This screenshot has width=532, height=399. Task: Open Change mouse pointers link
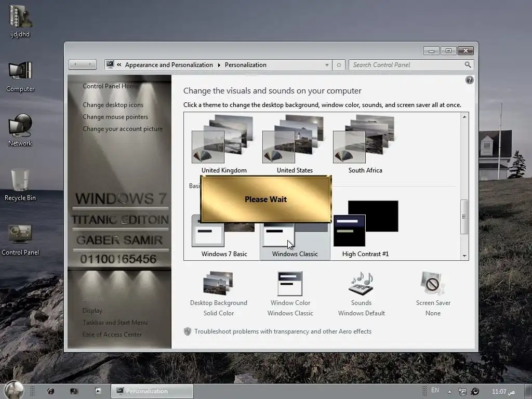point(115,117)
